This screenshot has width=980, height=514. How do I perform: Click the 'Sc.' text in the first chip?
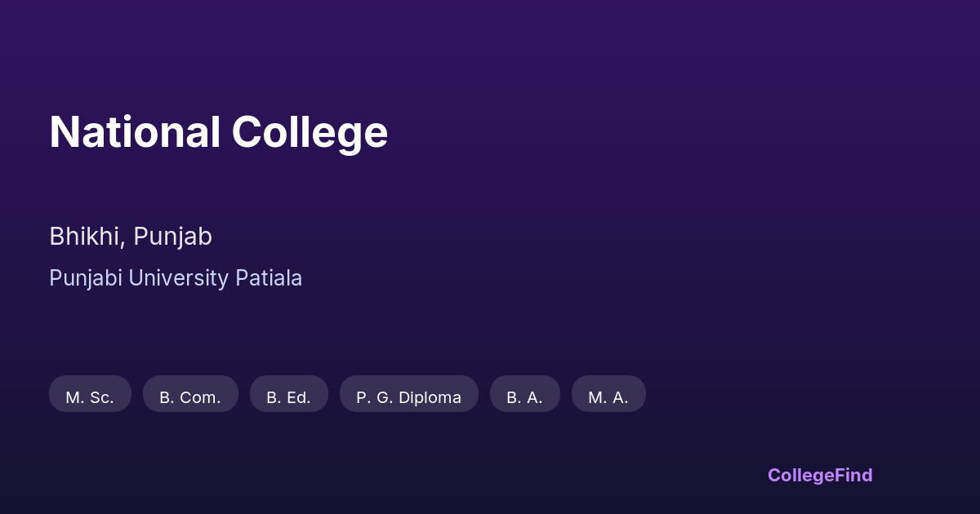tap(101, 397)
